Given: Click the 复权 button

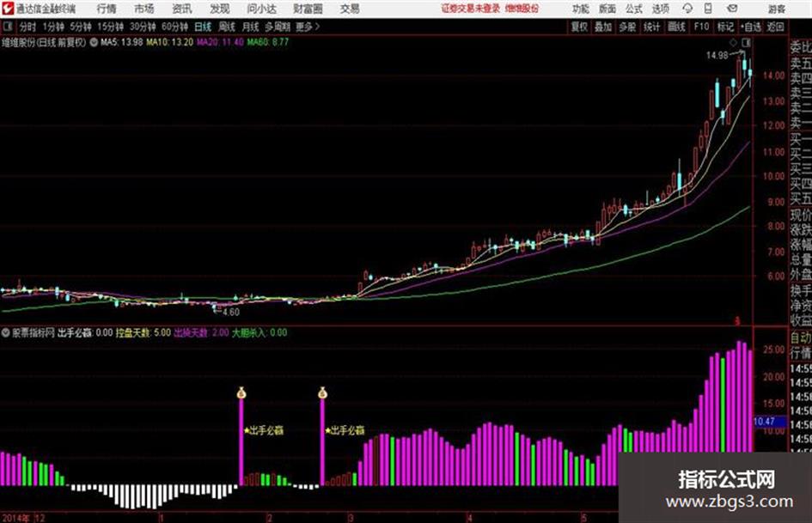Looking at the screenshot, I should (x=579, y=27).
